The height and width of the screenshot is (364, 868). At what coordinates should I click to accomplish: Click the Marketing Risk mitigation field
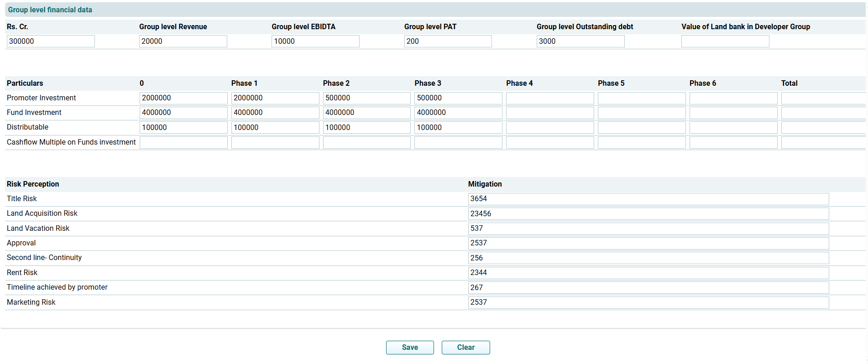click(x=648, y=302)
